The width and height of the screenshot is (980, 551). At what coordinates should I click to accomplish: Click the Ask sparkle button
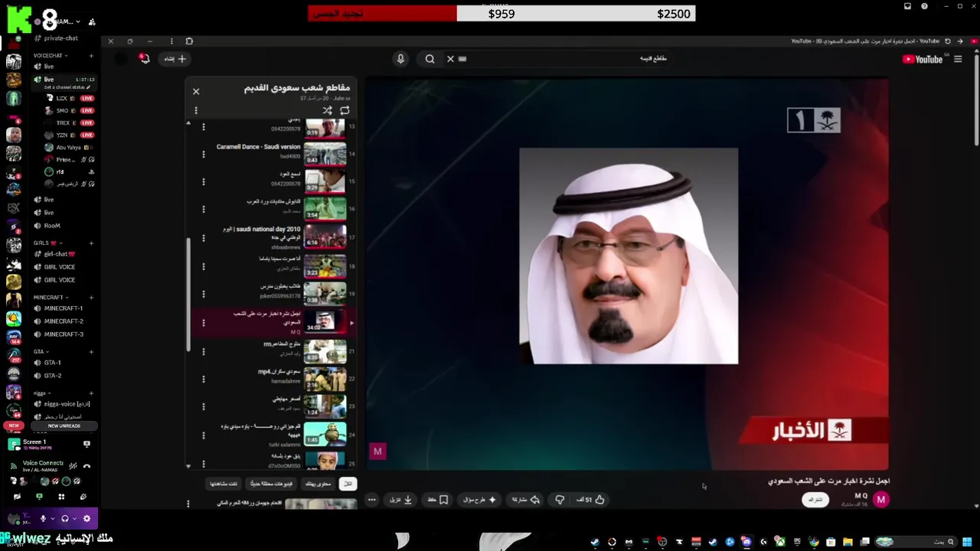point(479,500)
